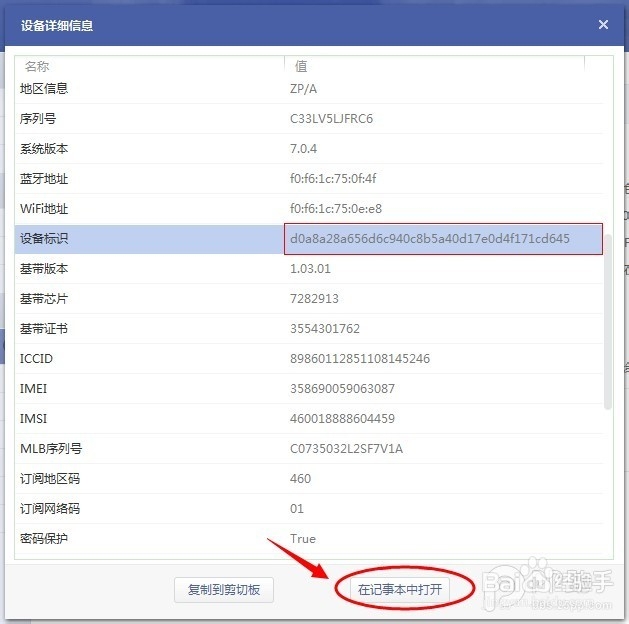629x624 pixels.
Task: Select the 基带版本 row
Action: pyautogui.click(x=309, y=269)
